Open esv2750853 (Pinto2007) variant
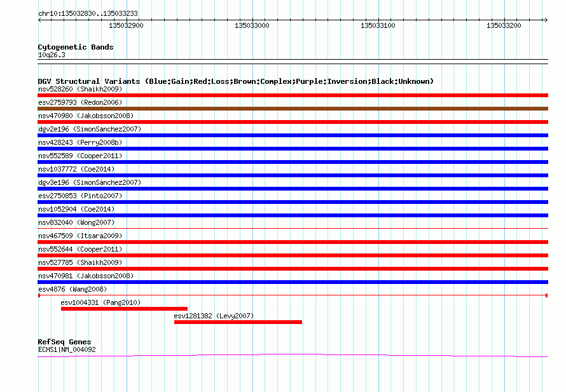This screenshot has height=392, width=566. (80, 196)
